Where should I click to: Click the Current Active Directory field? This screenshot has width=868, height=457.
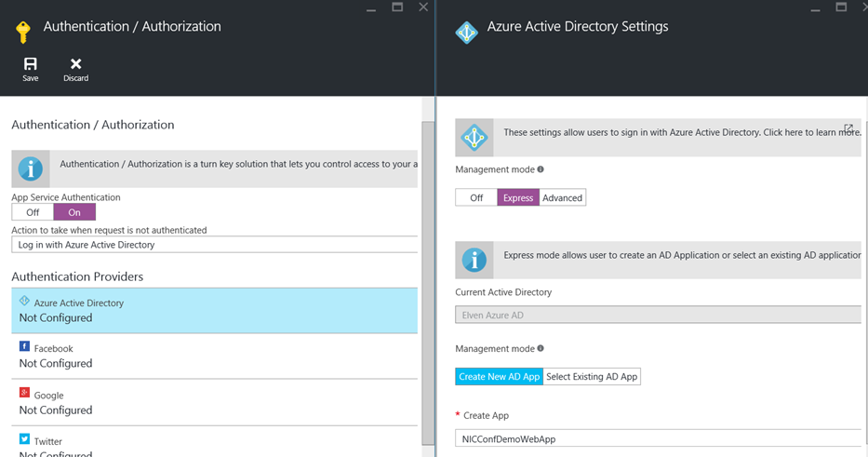658,315
